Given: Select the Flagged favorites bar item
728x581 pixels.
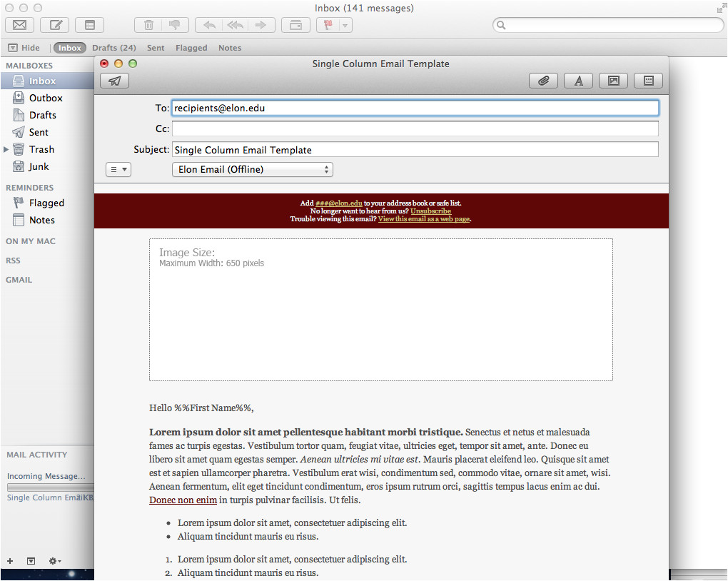Looking at the screenshot, I should [x=191, y=48].
